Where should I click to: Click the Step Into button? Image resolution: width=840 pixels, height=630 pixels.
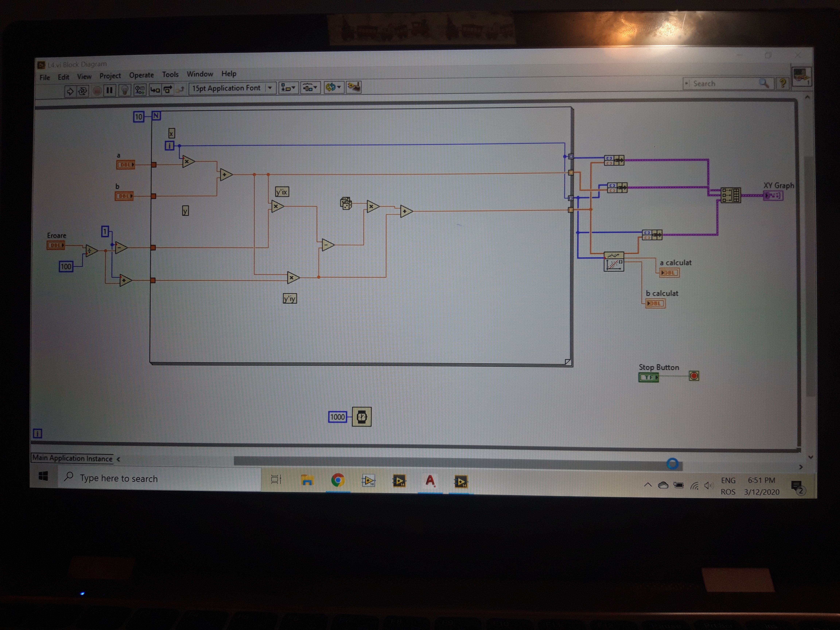point(155,90)
